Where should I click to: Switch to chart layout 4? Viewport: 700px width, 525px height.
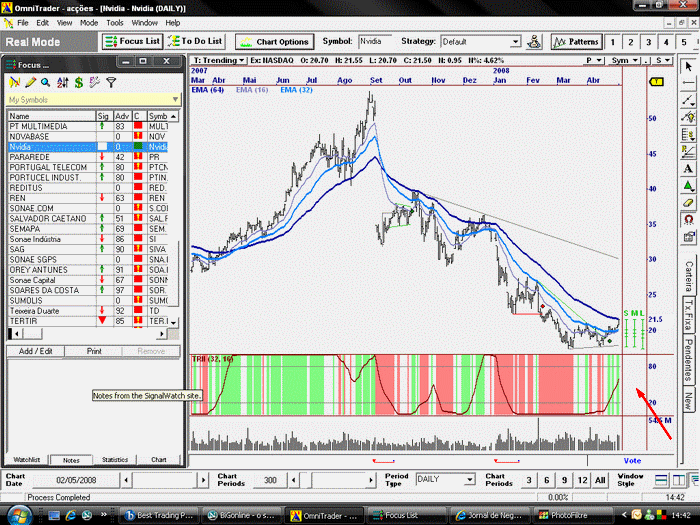(666, 42)
